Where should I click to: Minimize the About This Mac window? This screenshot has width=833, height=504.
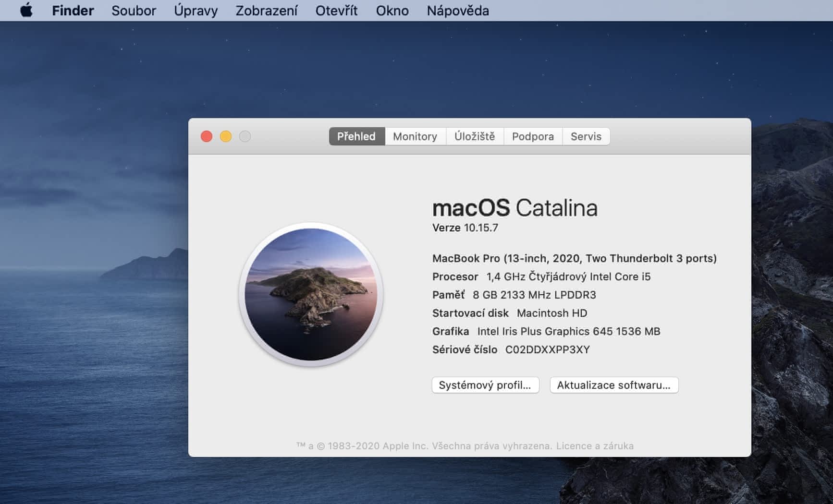click(x=226, y=136)
